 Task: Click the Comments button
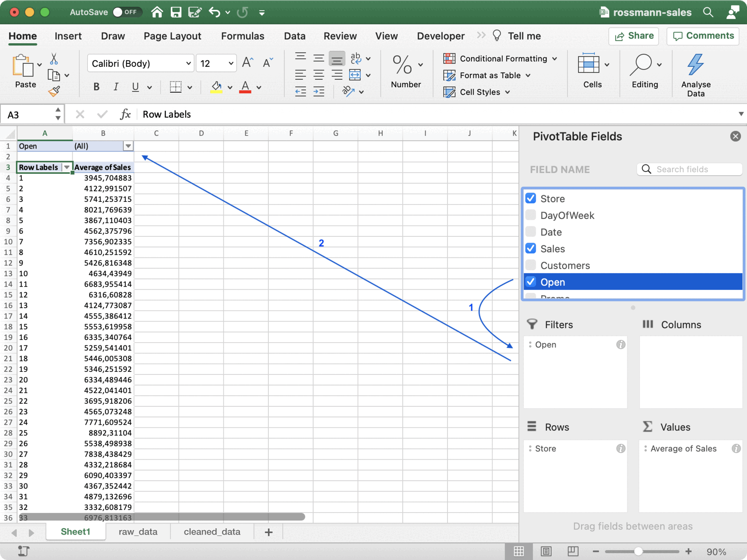[x=703, y=36]
